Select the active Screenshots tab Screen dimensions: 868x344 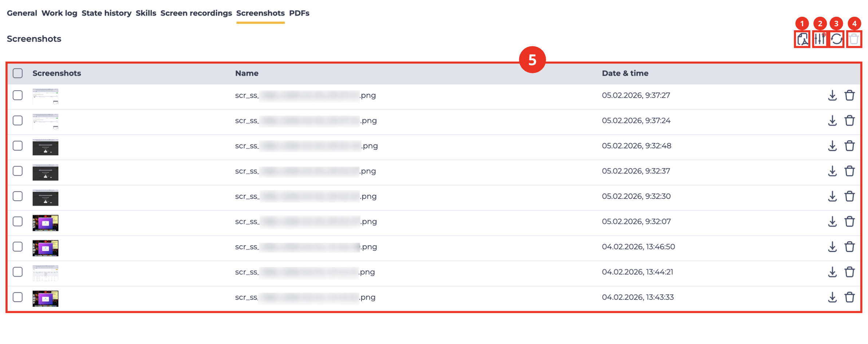(x=260, y=13)
